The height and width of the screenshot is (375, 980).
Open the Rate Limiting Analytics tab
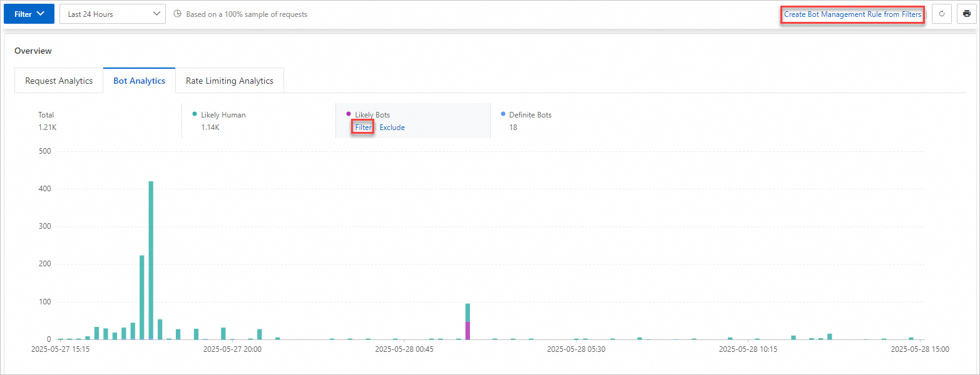coord(230,81)
